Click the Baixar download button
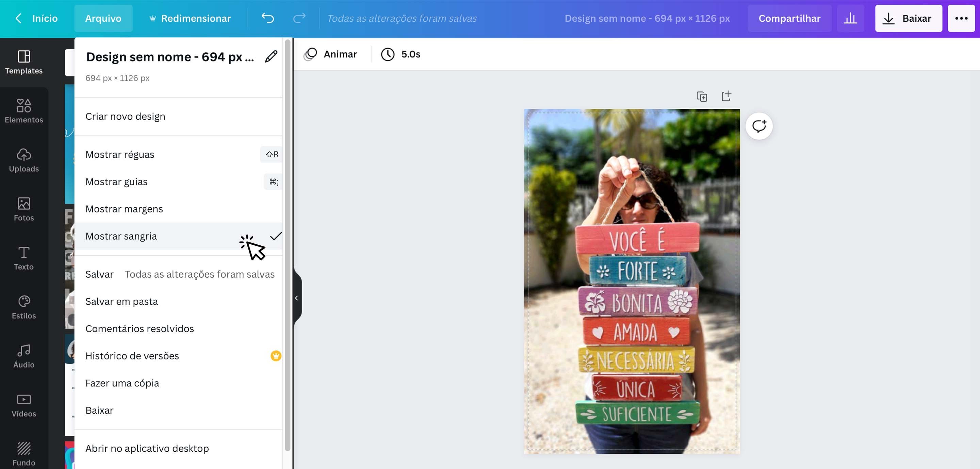The height and width of the screenshot is (469, 980). (x=909, y=18)
